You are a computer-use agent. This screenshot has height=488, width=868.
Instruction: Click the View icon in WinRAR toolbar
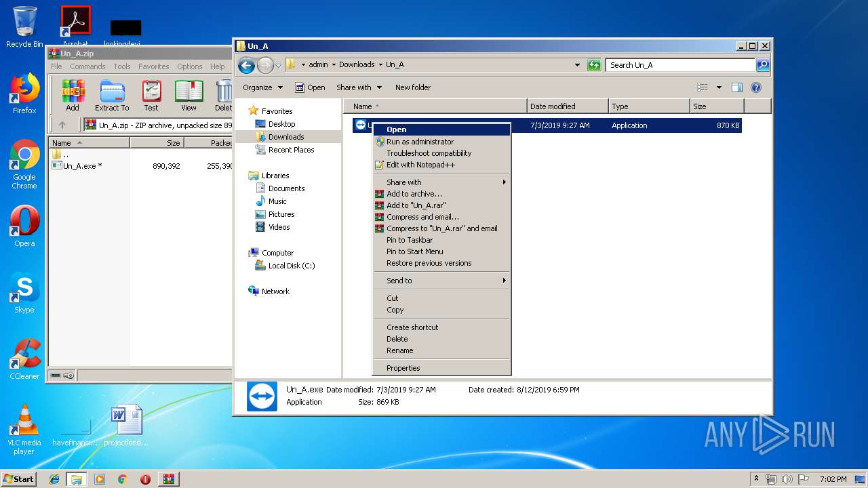pyautogui.click(x=189, y=96)
